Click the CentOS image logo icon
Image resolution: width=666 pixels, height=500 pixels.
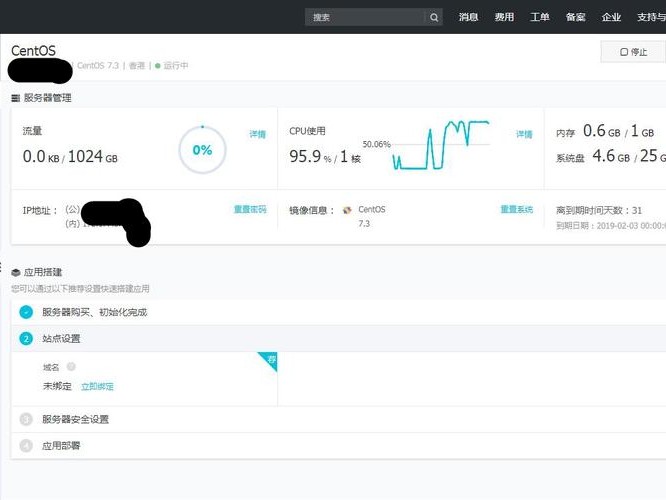(x=347, y=210)
